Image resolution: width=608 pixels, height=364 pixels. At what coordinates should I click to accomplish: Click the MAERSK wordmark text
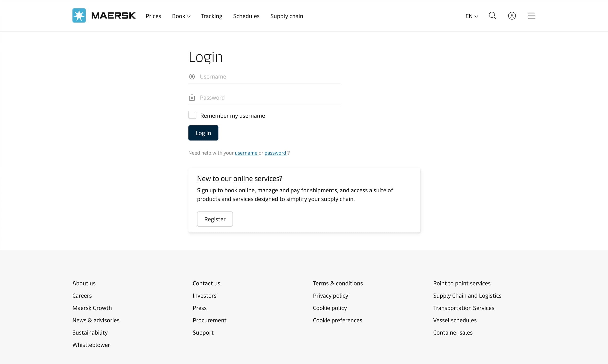113,16
